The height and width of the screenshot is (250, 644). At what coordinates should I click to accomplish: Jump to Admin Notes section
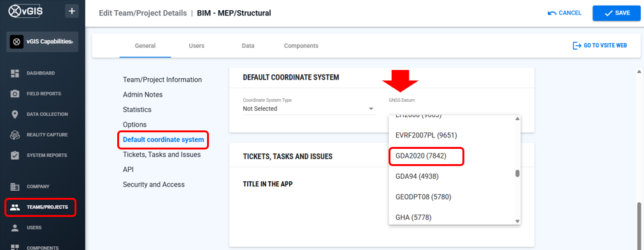point(143,95)
